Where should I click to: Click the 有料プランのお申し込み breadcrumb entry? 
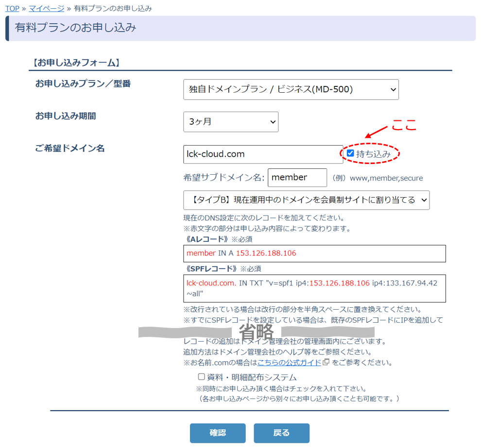click(113, 8)
